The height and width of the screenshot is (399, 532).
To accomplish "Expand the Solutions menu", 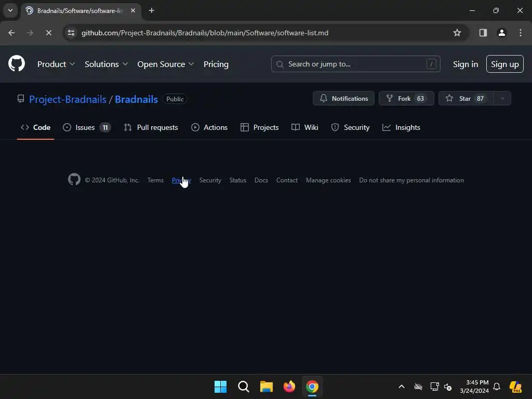I will pyautogui.click(x=106, y=64).
